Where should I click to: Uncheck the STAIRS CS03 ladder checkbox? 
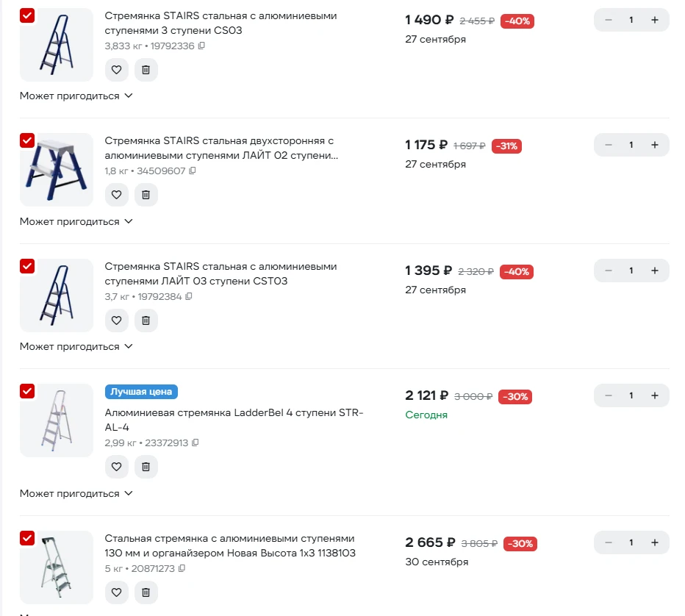[x=27, y=15]
